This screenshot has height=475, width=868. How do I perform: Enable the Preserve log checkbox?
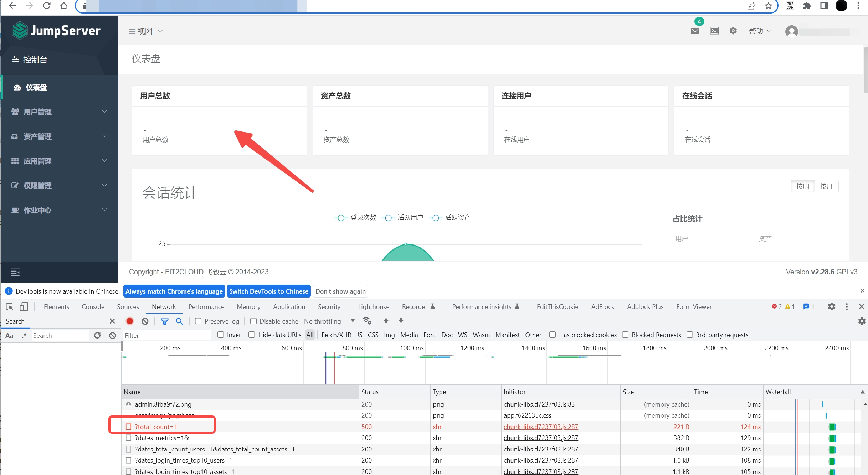pos(198,321)
